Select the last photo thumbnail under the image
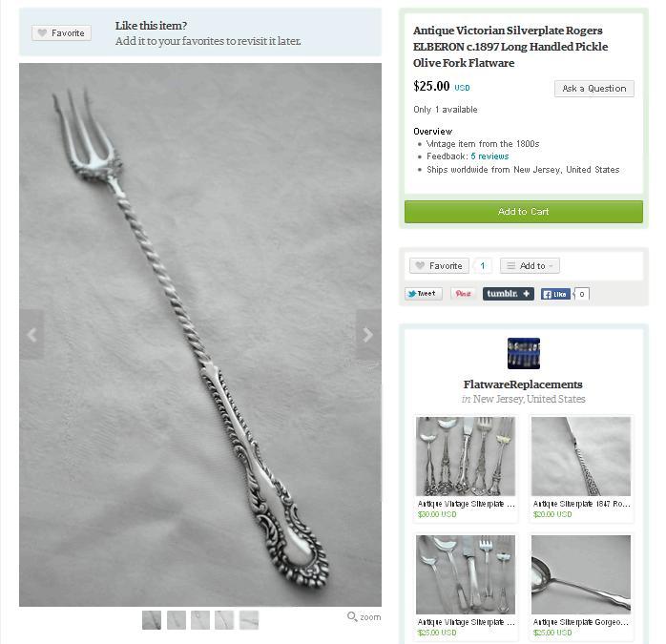Viewport: 666px width, 644px height. [x=249, y=620]
